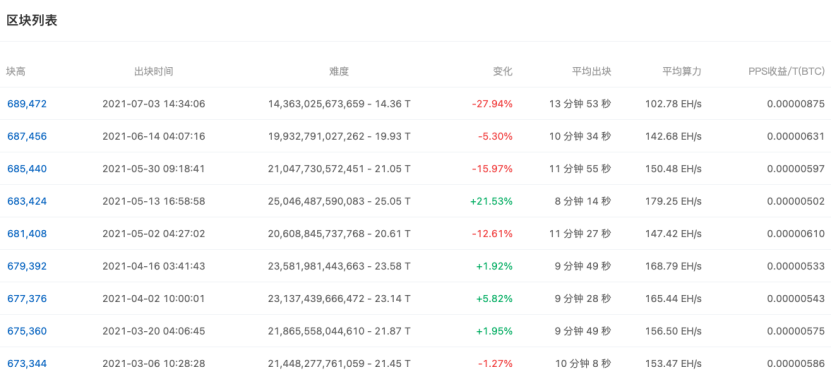Click the 块高 column header
Image resolution: width=831 pixels, height=379 pixels.
15,72
